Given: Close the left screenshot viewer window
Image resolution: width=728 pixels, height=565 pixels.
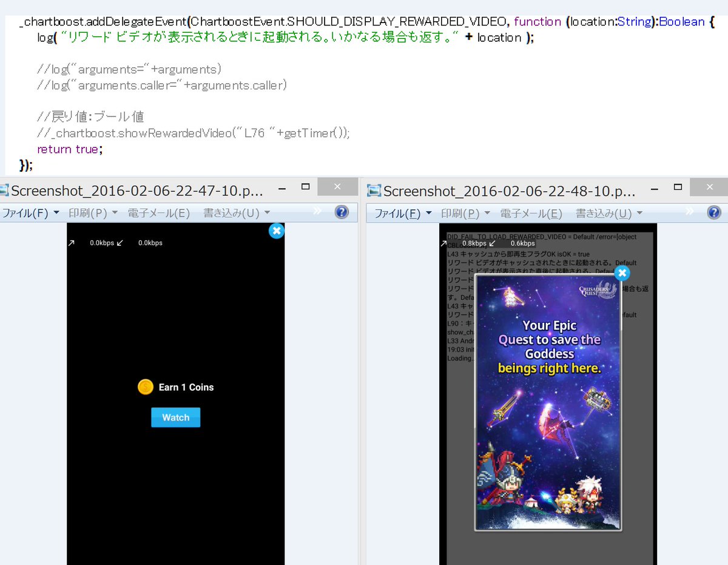Looking at the screenshot, I should [337, 187].
